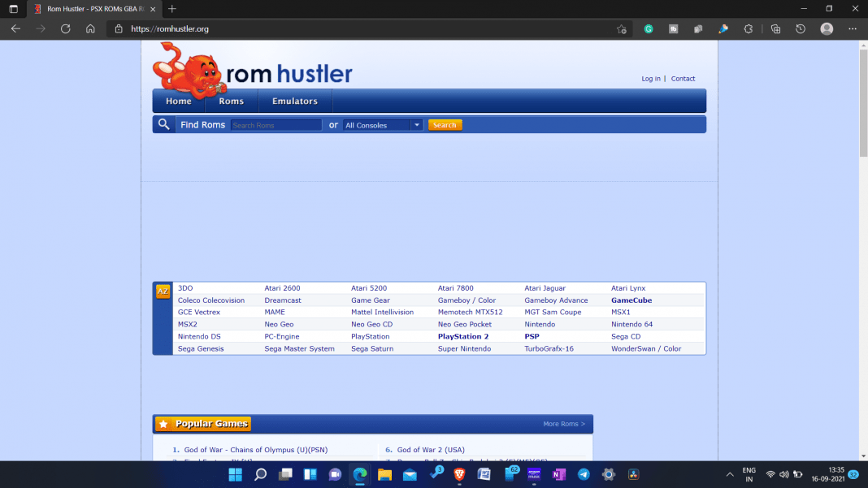The height and width of the screenshot is (488, 868).
Task: Click the Favorites star in address bar
Action: tap(621, 28)
